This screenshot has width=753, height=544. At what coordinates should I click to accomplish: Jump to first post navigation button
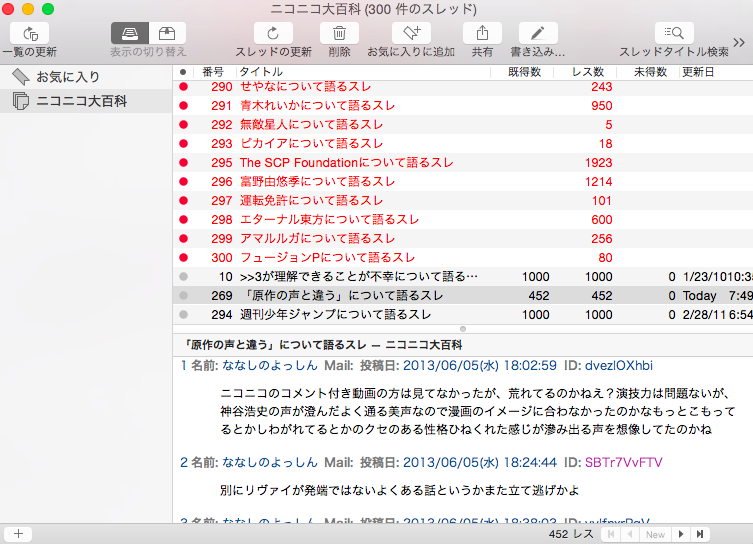(x=611, y=534)
